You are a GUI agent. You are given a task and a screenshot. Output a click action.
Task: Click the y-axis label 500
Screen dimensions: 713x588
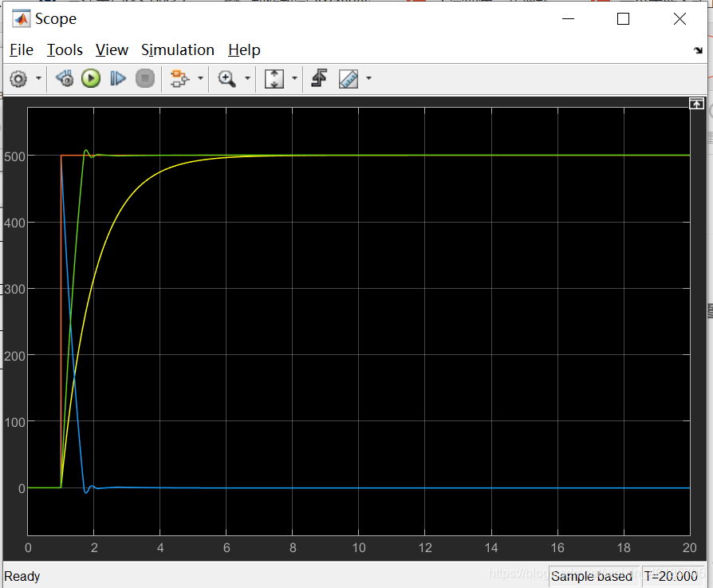click(14, 157)
